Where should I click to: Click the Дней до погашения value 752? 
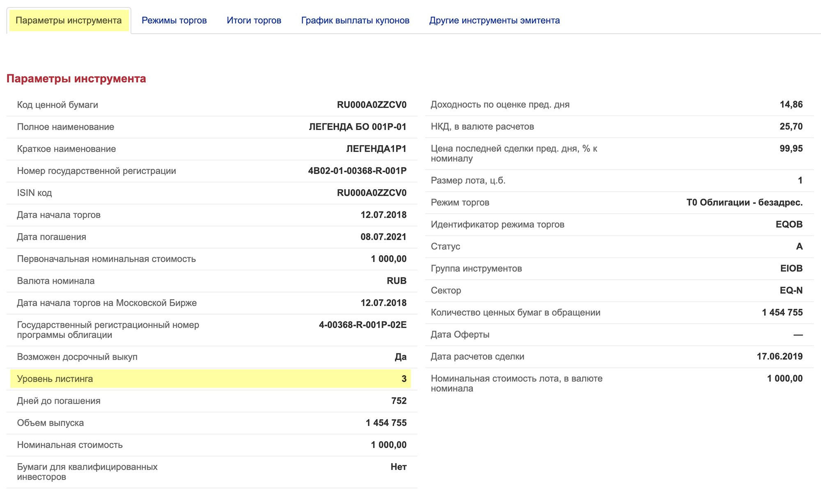click(399, 401)
